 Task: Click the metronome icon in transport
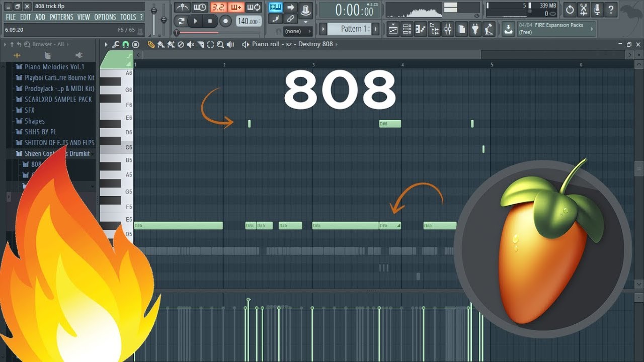(182, 7)
